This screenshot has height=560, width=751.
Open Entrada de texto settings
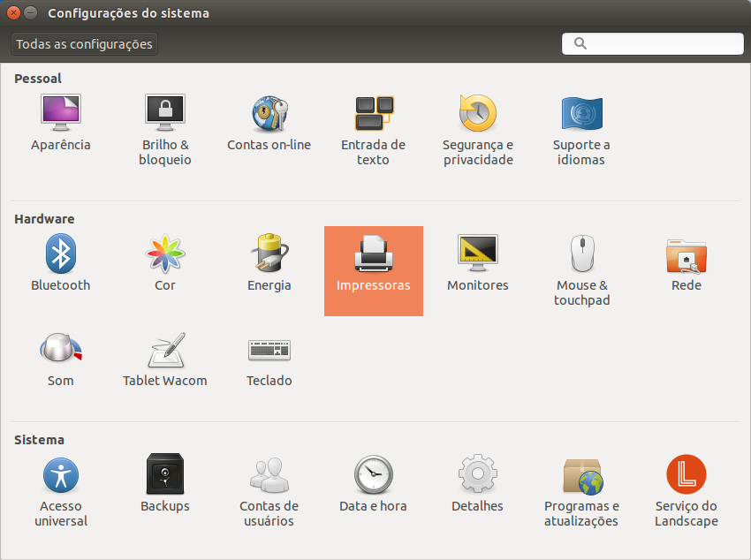pyautogui.click(x=374, y=113)
